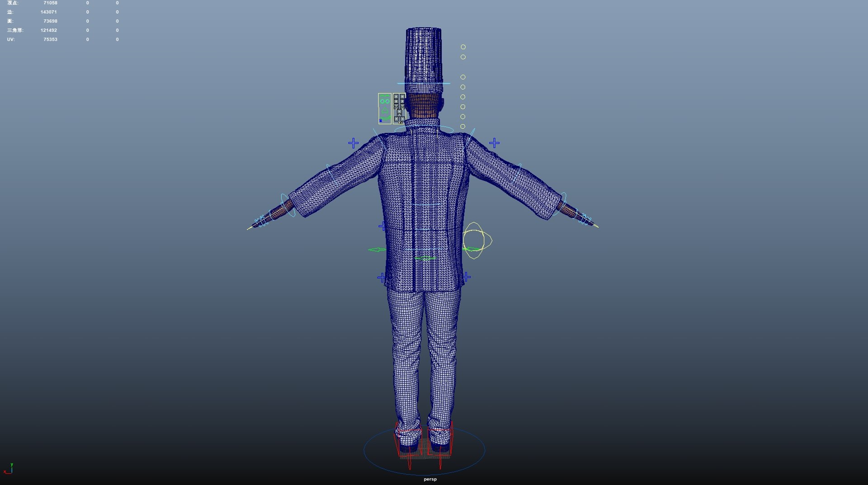
Task: Click the UV: label in the HUD
Action: click(x=11, y=39)
